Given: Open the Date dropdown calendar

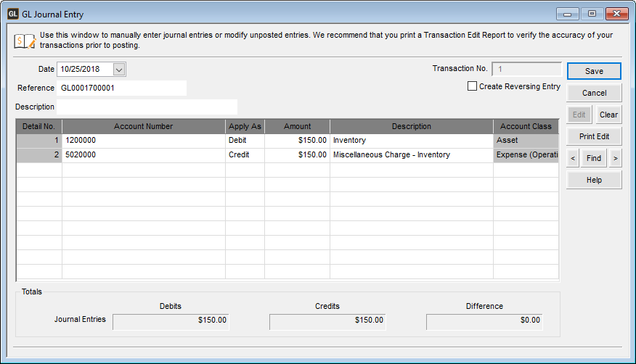Looking at the screenshot, I should click(119, 70).
